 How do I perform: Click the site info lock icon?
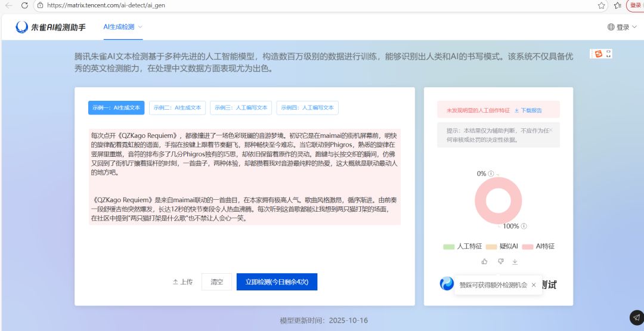pos(40,5)
